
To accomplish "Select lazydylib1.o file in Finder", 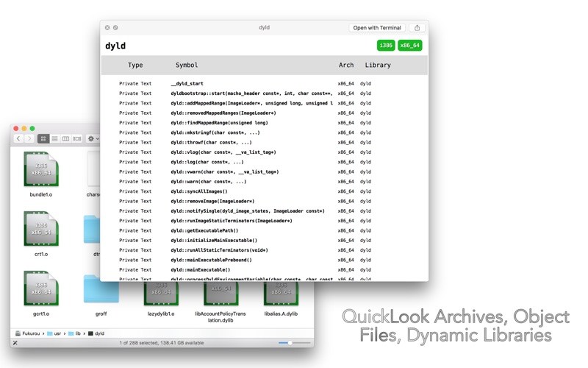I will pyautogui.click(x=161, y=294).
